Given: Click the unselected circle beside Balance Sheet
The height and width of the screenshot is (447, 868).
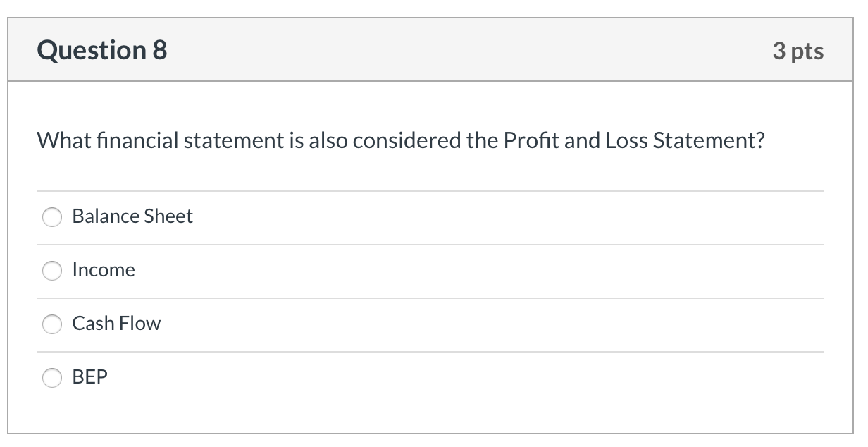Looking at the screenshot, I should point(52,217).
